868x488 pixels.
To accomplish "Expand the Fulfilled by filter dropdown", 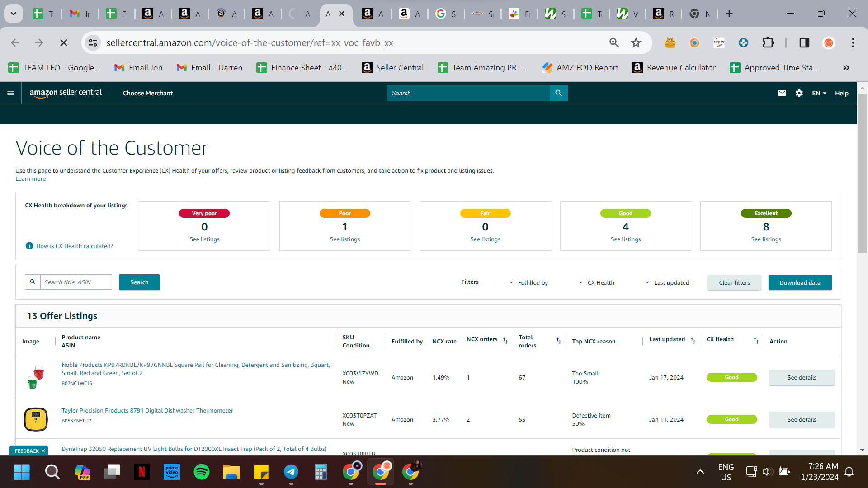I will [528, 282].
